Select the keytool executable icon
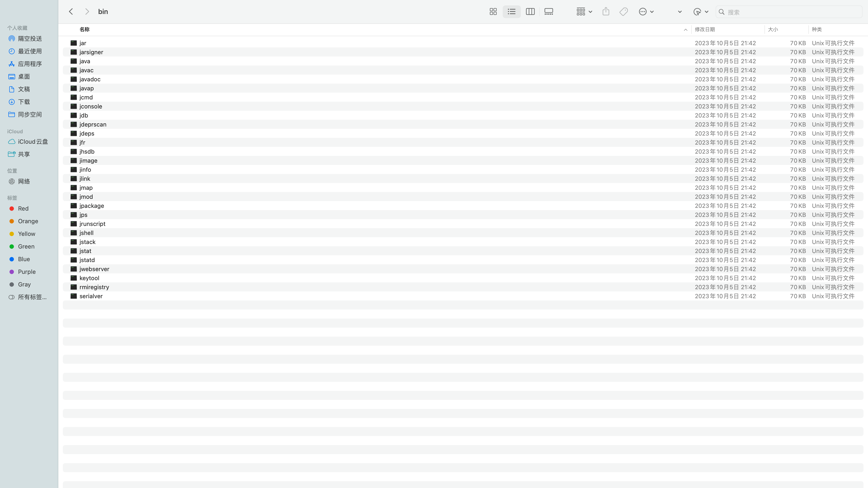This screenshot has width=868, height=488. pyautogui.click(x=73, y=278)
